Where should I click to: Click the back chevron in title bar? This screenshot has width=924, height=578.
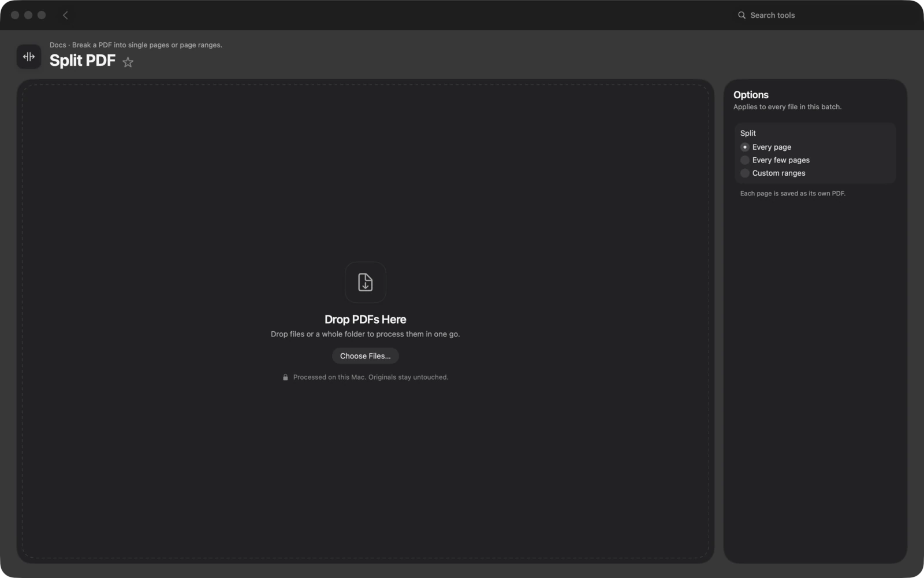coord(65,15)
